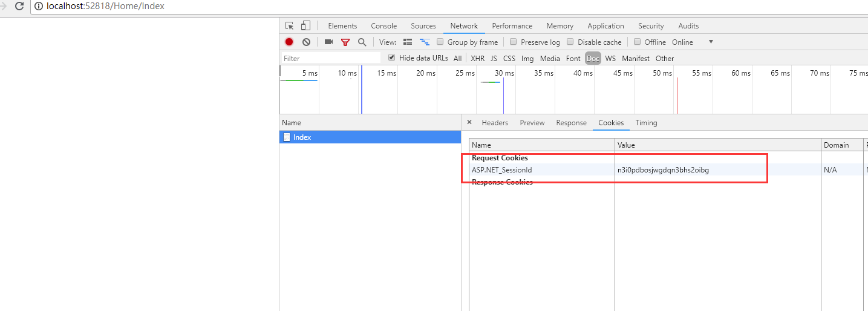Stop recording network log with red button

pos(289,42)
